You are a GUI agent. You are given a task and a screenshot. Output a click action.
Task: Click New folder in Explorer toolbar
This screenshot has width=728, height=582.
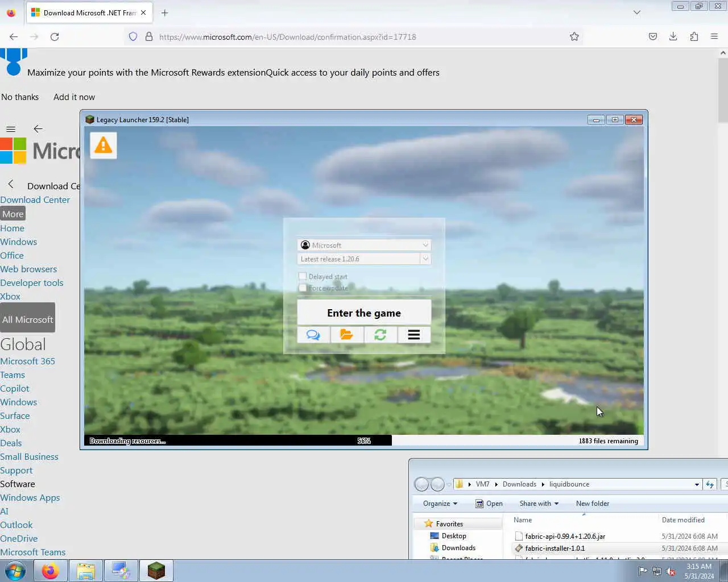click(x=593, y=504)
